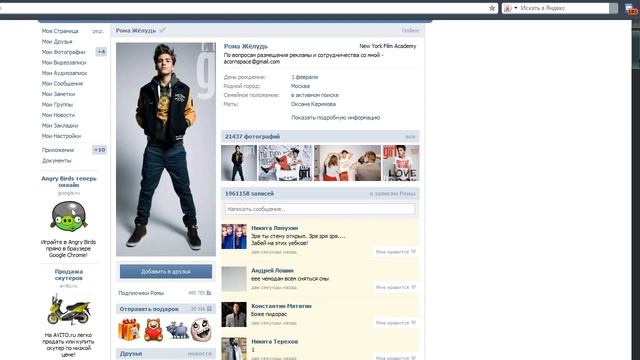The image size is (640, 360).
Task: Focus the Yandex search field in browser
Action: tap(563, 8)
